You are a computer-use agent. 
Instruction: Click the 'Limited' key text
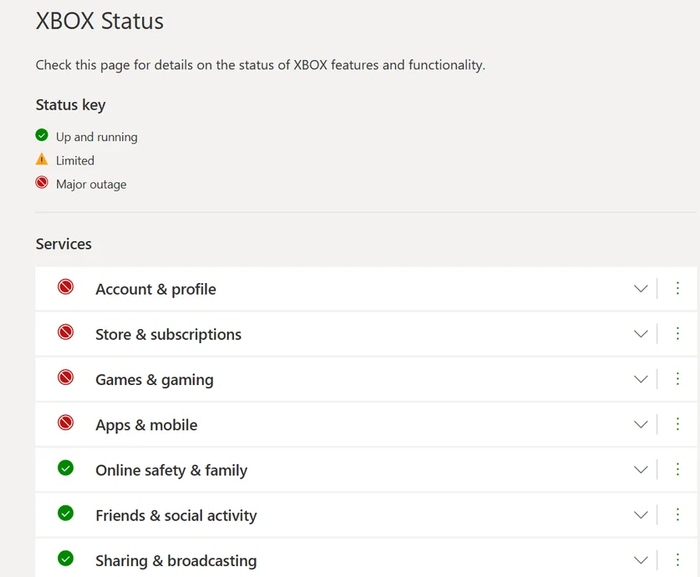click(75, 160)
